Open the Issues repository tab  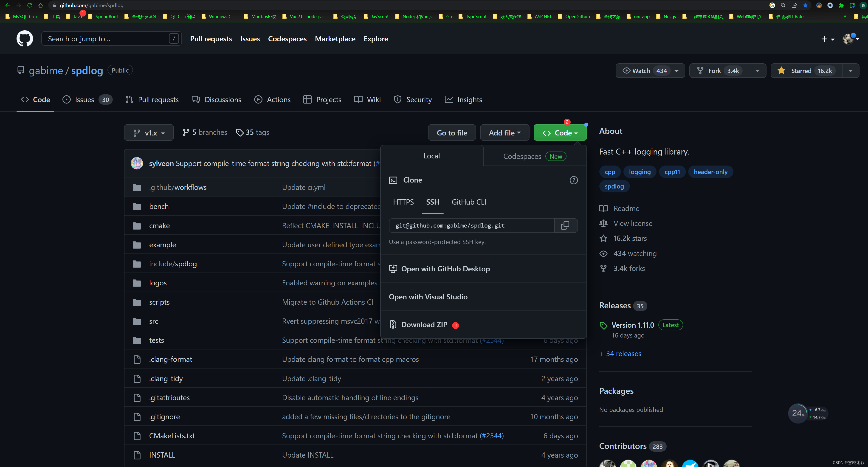pyautogui.click(x=87, y=100)
